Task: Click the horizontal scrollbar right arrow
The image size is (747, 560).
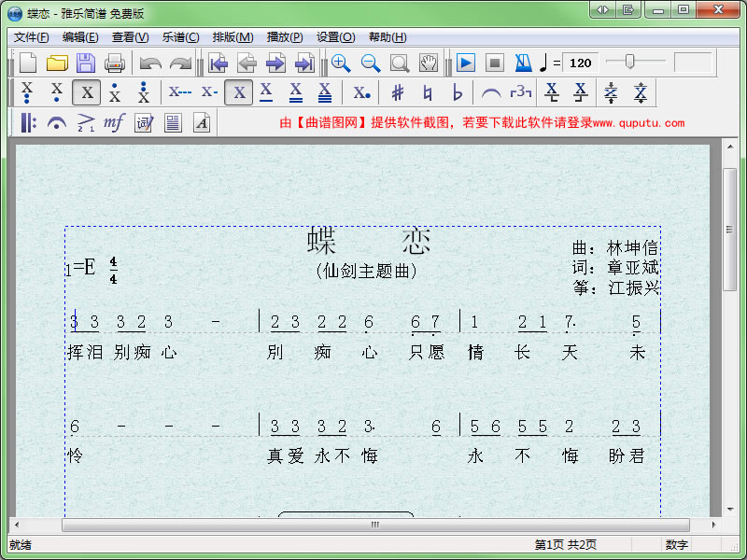Action: click(x=713, y=525)
